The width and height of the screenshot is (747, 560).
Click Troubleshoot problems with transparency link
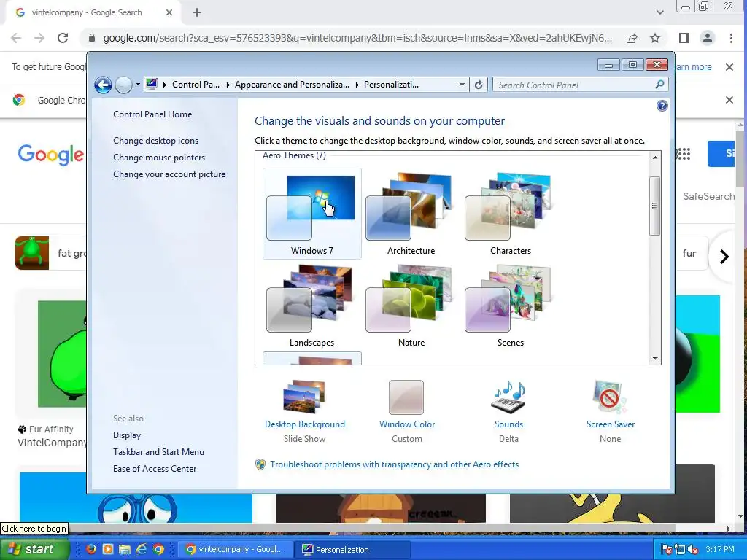pyautogui.click(x=394, y=464)
